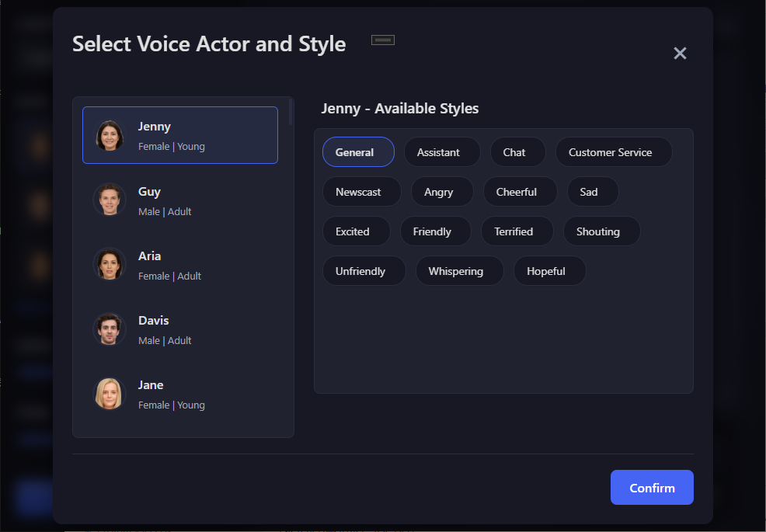
Task: Click the 'Female | Young' text under Jane
Action: (172, 405)
